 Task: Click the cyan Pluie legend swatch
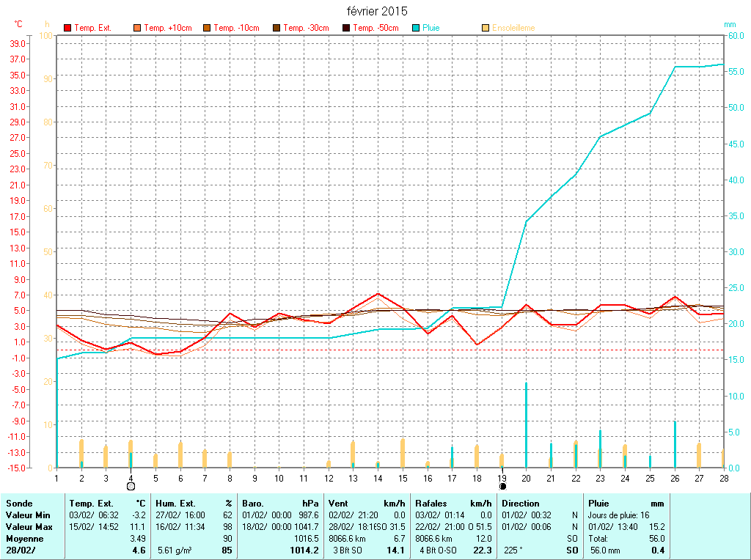pos(416,28)
